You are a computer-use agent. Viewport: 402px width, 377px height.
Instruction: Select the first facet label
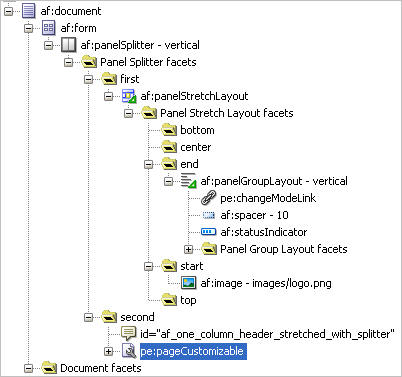pos(130,79)
